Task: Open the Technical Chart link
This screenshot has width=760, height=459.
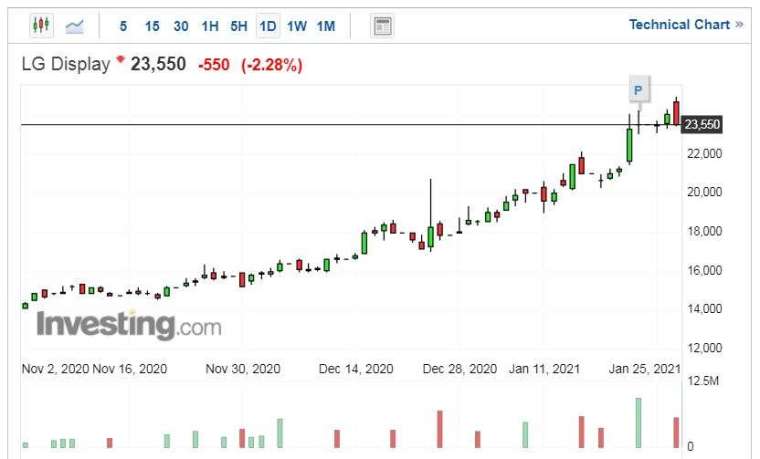Action: pyautogui.click(x=685, y=24)
